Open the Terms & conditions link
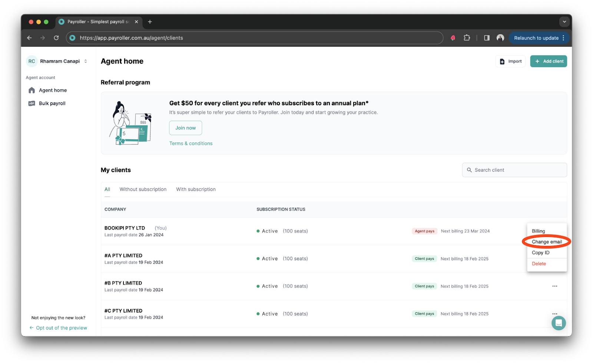The image size is (593, 364). pyautogui.click(x=191, y=143)
